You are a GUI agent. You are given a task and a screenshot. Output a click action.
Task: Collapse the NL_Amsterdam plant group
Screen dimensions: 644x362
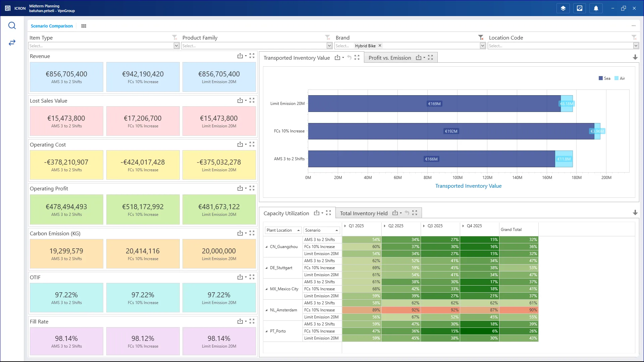point(267,310)
